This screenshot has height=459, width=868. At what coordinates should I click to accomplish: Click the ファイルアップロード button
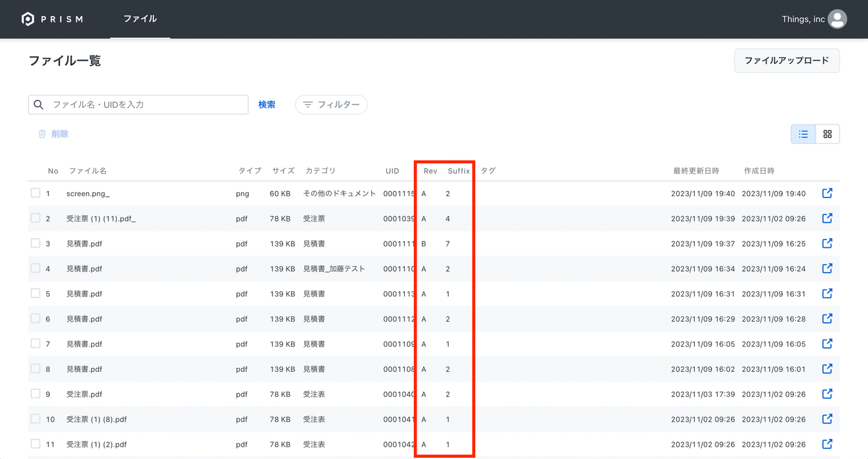pos(786,61)
